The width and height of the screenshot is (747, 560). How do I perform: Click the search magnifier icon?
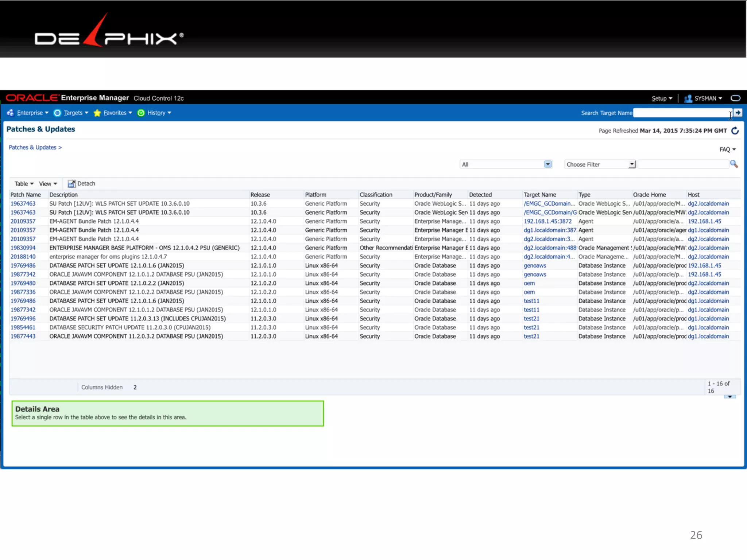734,164
